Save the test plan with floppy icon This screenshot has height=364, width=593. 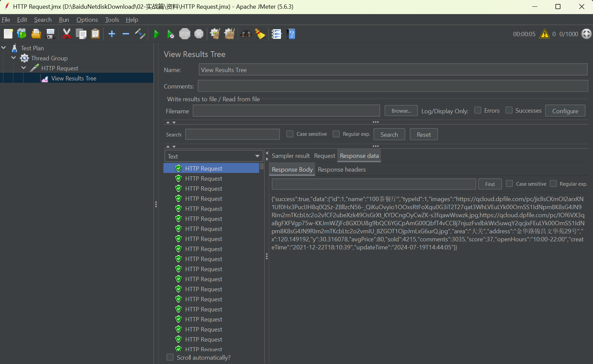coord(50,34)
